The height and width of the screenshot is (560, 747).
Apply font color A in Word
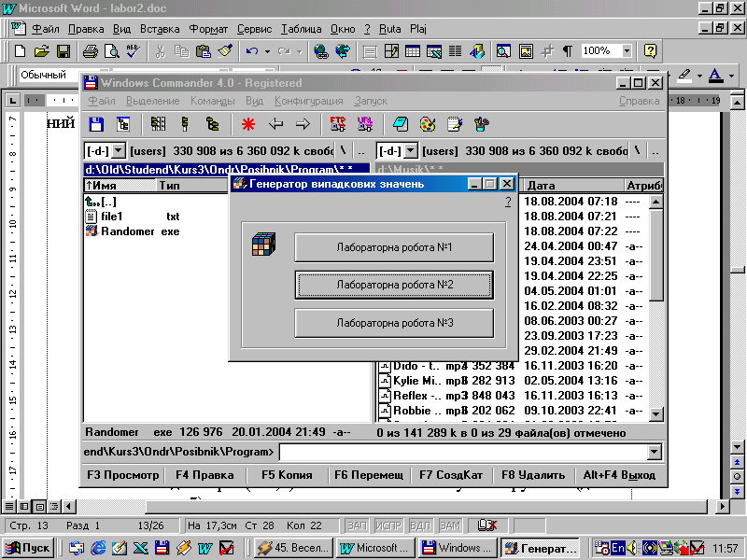tap(715, 76)
